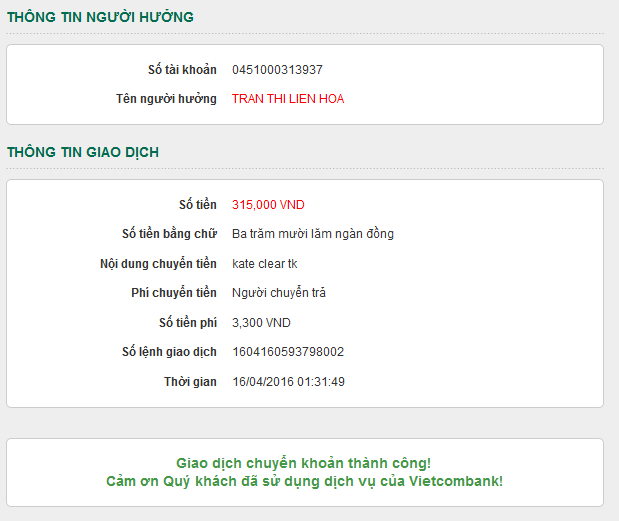Click the Tên người hưởng label

pyautogui.click(x=166, y=99)
